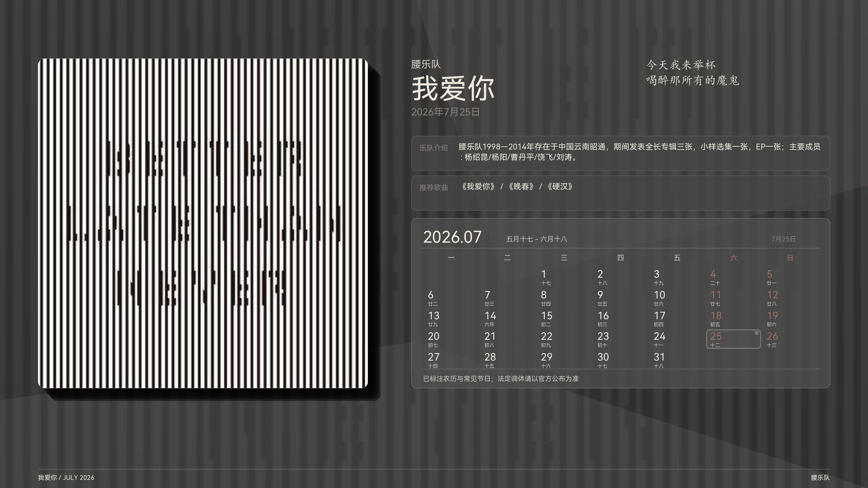The image size is (868, 488).
Task: Select calendar day 26 (十三)
Action: (772, 340)
